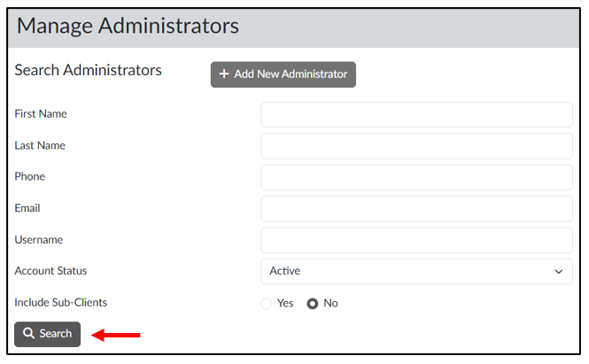
Task: Click the chevron arrow in Account Status
Action: [x=558, y=271]
